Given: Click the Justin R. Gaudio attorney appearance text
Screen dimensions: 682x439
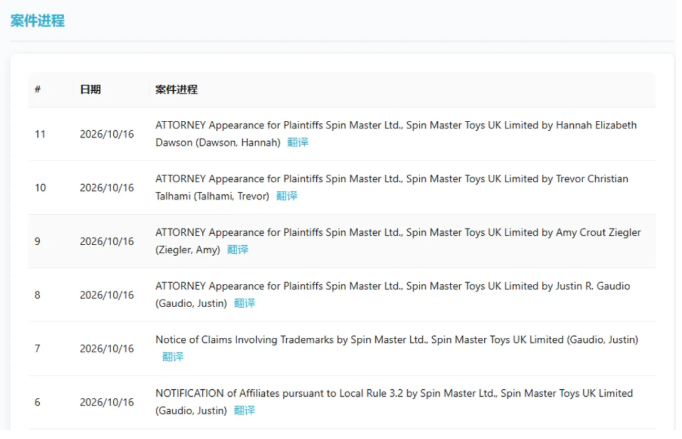Looking at the screenshot, I should 393,294.
